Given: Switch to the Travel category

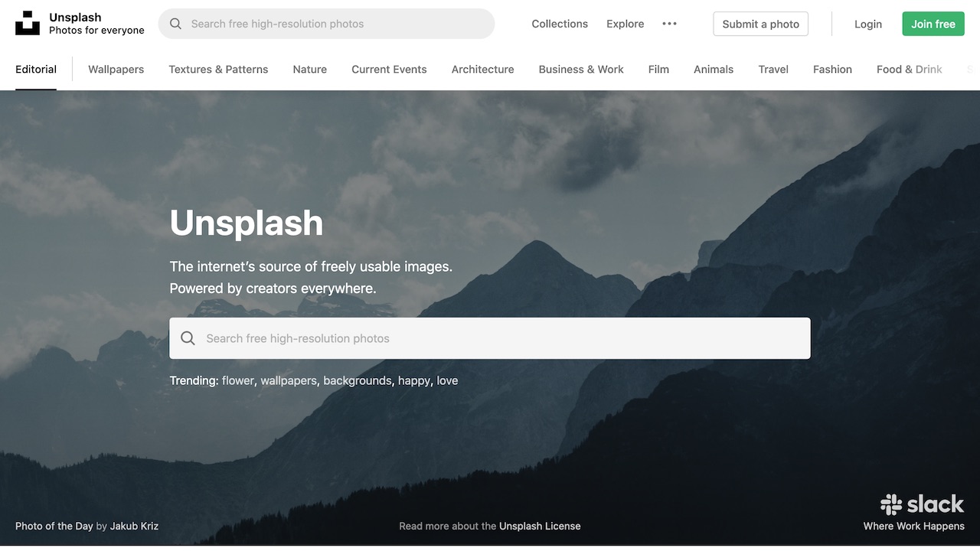Looking at the screenshot, I should 773,69.
